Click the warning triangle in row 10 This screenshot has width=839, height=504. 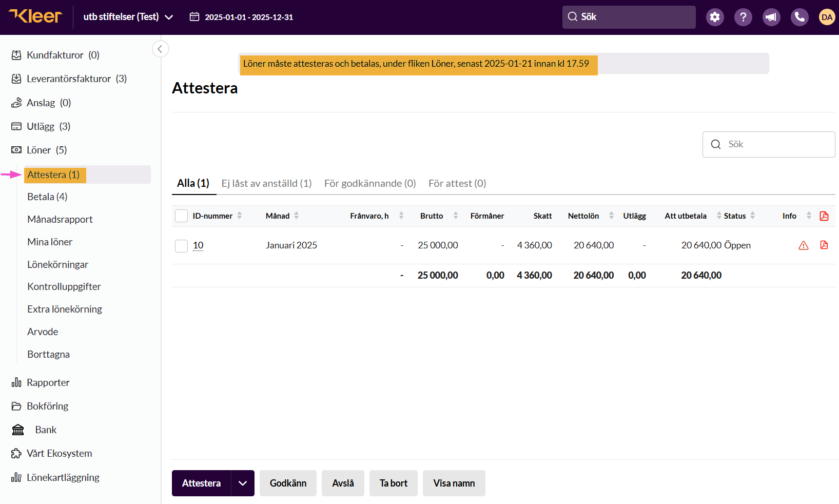[804, 245]
